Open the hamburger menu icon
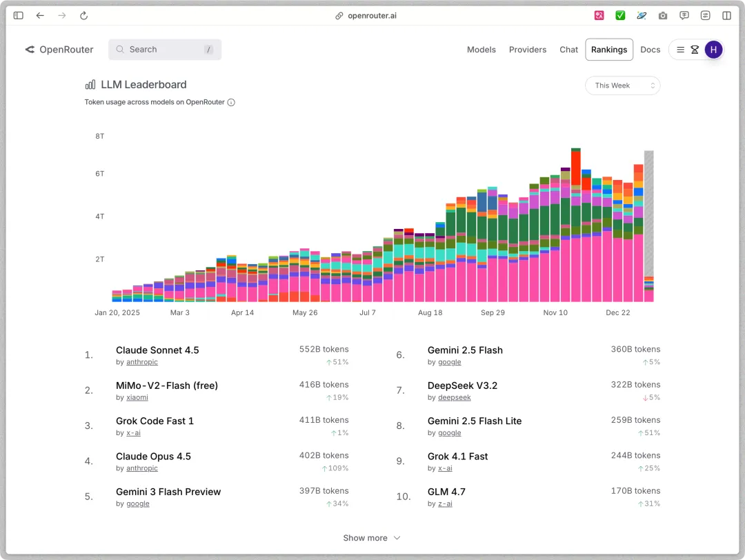 (x=680, y=50)
